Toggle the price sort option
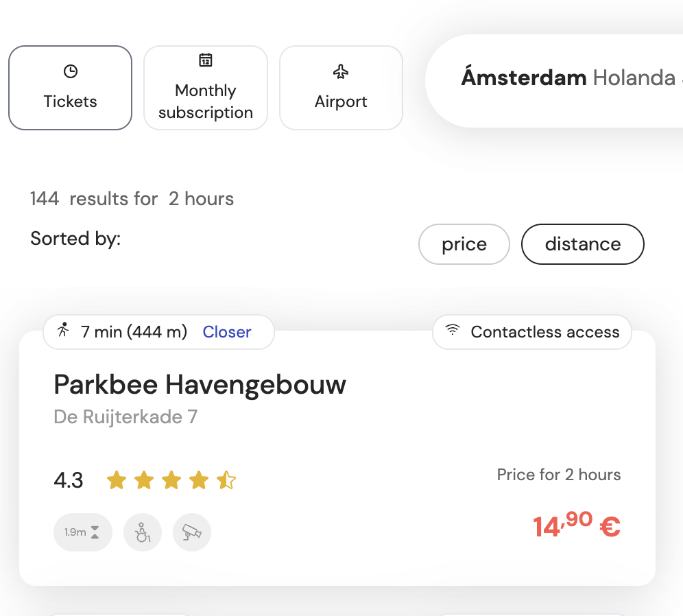This screenshot has width=683, height=616. [464, 244]
